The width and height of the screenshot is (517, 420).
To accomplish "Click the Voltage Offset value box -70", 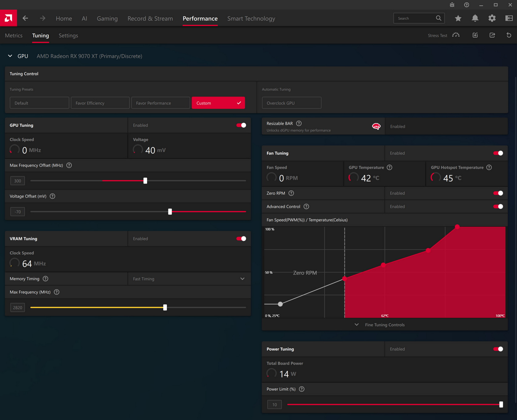I will click(x=18, y=212).
